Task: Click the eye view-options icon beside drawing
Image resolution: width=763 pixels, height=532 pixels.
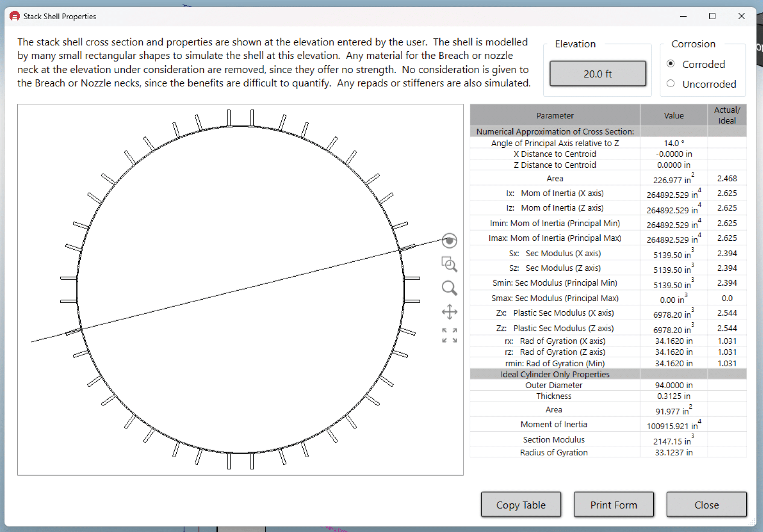Action: [449, 241]
